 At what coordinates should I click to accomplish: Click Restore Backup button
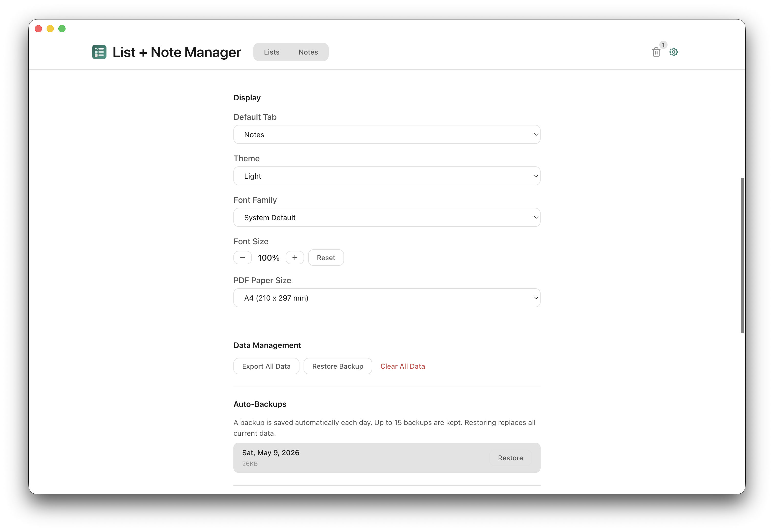[338, 366]
